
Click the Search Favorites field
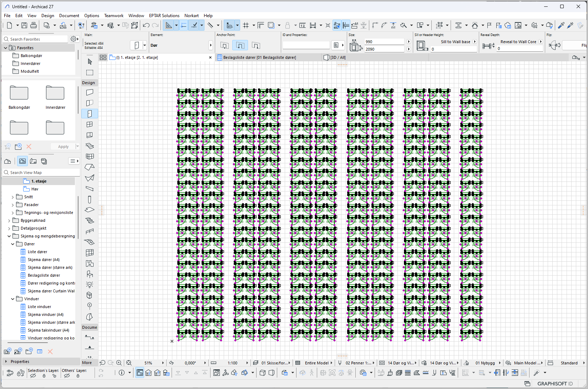tap(37, 39)
